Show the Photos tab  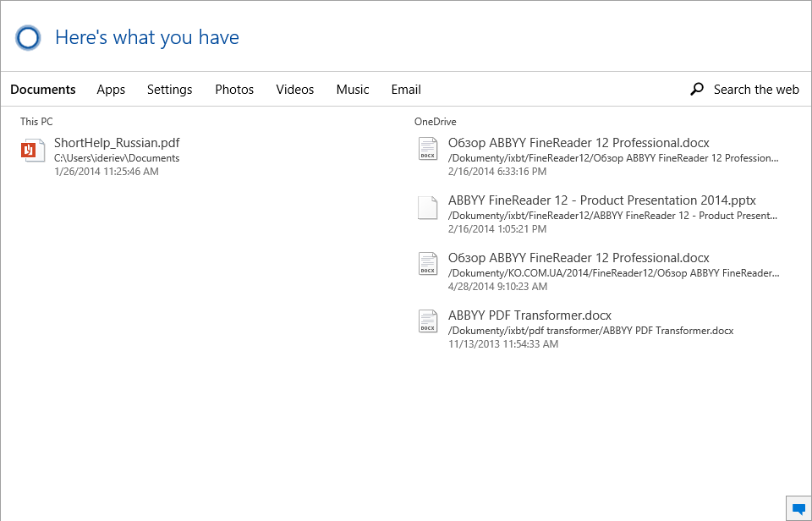tap(234, 90)
